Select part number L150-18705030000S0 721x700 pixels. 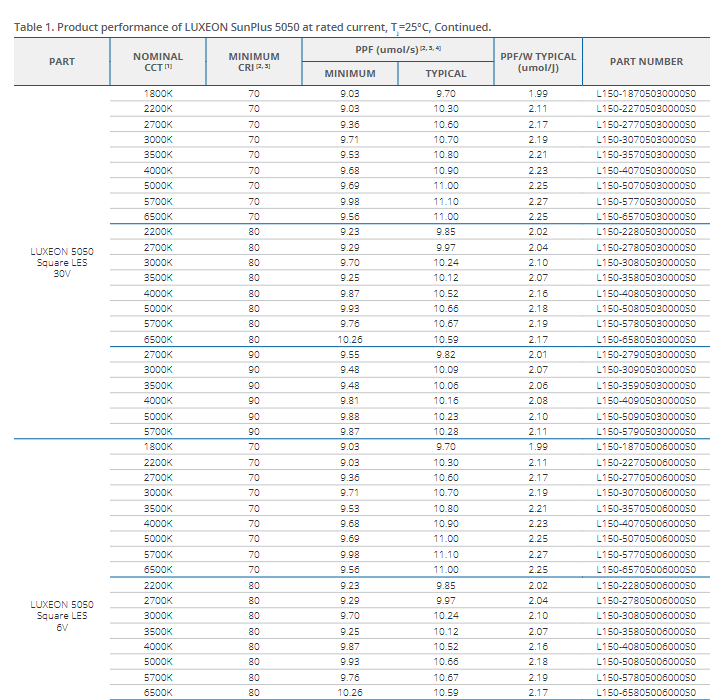point(646,93)
